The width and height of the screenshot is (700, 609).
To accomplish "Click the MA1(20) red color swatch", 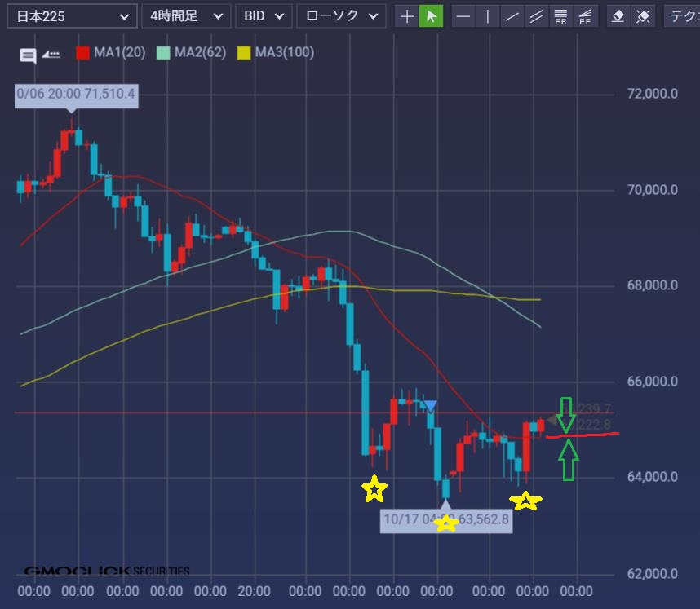I will [82, 53].
